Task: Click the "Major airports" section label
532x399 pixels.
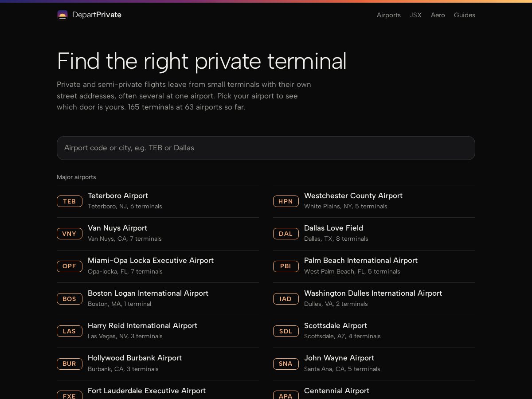Action: (76, 177)
